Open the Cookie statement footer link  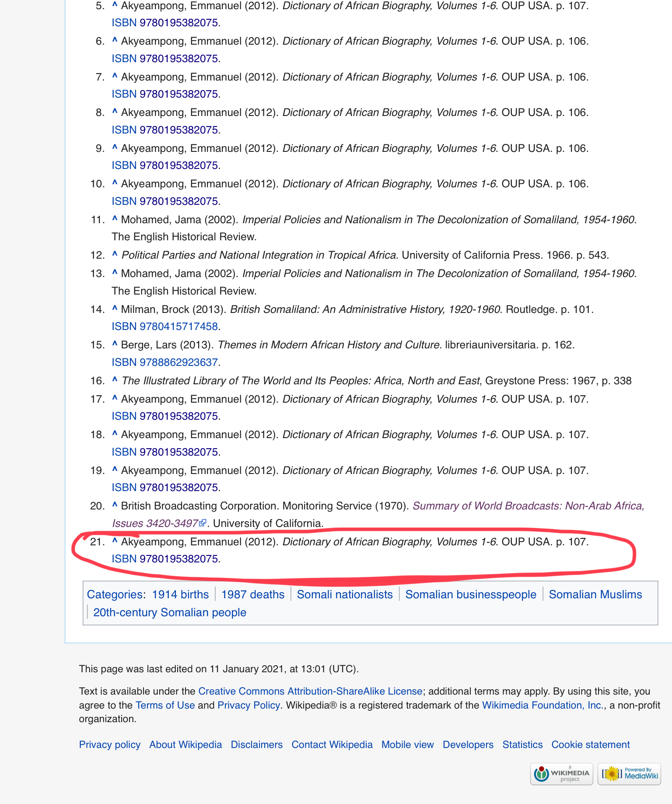(590, 744)
